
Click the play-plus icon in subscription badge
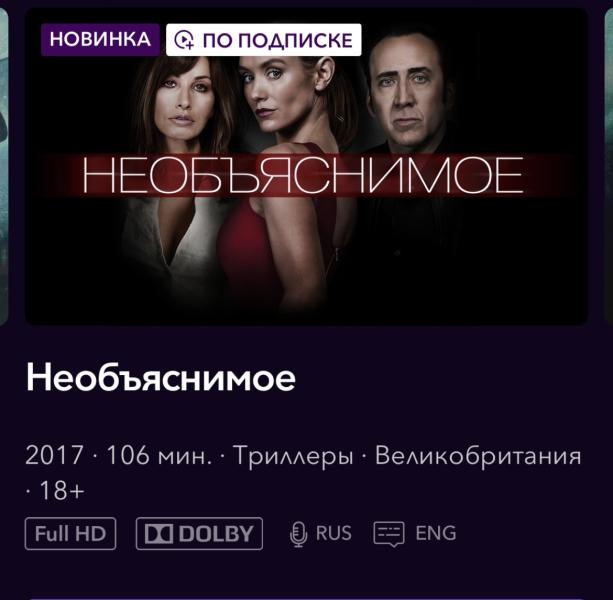point(184,40)
